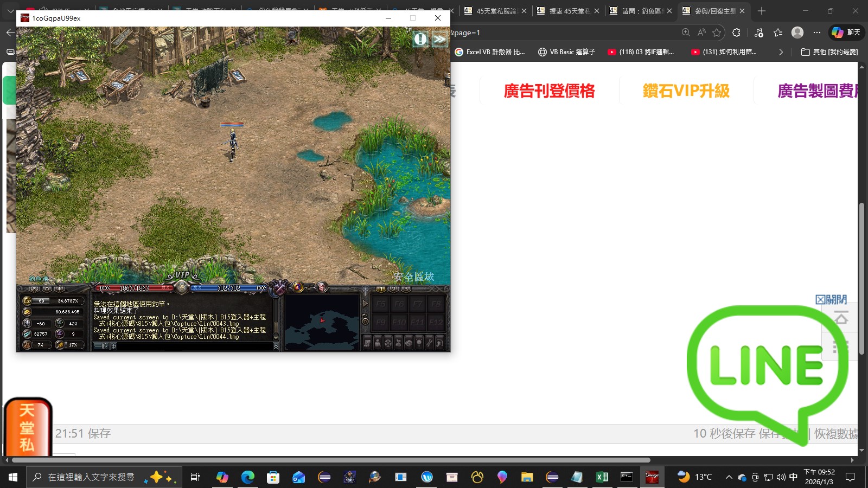Screen dimensions: 868x488
Task: Click the gold coin amount 80.688.495
Action: 67,312
